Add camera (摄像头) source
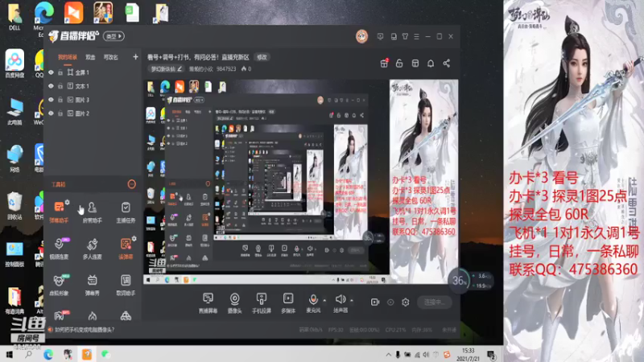Image resolution: width=644 pixels, height=362 pixels. click(234, 303)
